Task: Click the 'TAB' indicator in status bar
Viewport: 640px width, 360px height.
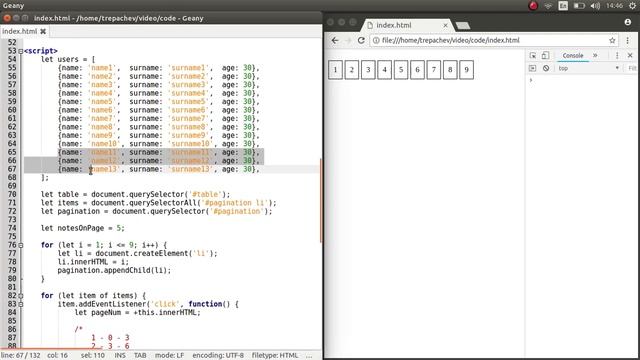Action: 140,355
